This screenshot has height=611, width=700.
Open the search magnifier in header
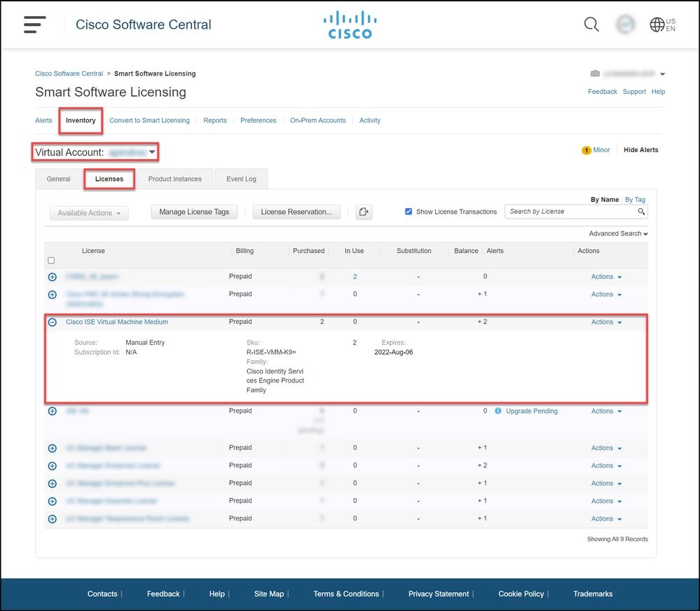pyautogui.click(x=591, y=25)
